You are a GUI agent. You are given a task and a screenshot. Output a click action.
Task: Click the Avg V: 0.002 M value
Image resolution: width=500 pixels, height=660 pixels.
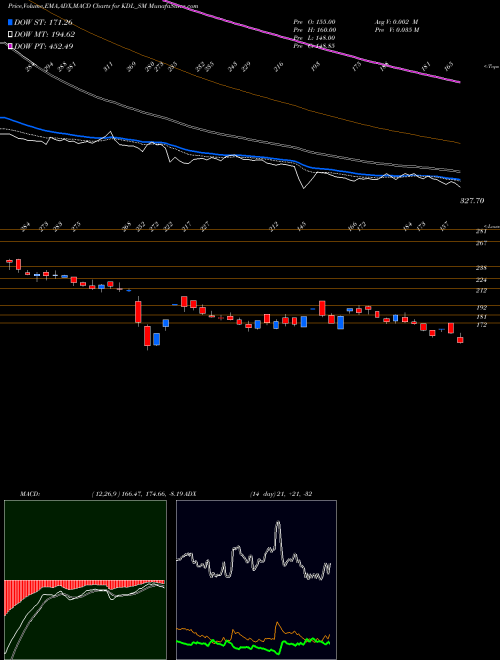pos(396,22)
